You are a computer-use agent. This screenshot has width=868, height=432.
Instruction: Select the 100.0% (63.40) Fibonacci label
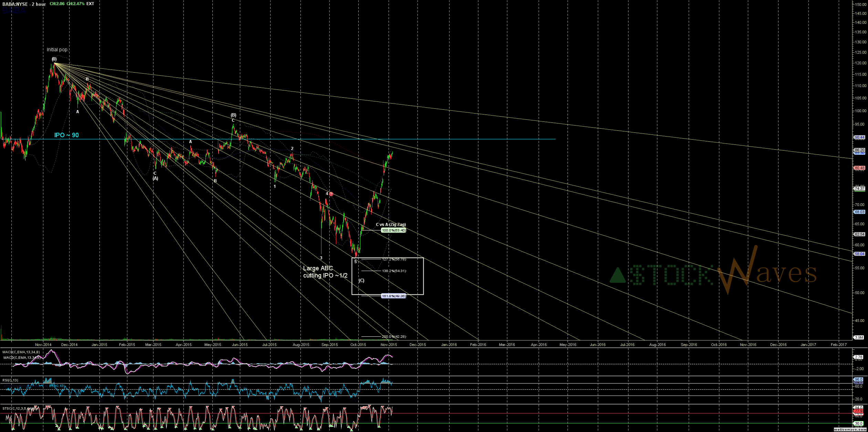click(393, 230)
